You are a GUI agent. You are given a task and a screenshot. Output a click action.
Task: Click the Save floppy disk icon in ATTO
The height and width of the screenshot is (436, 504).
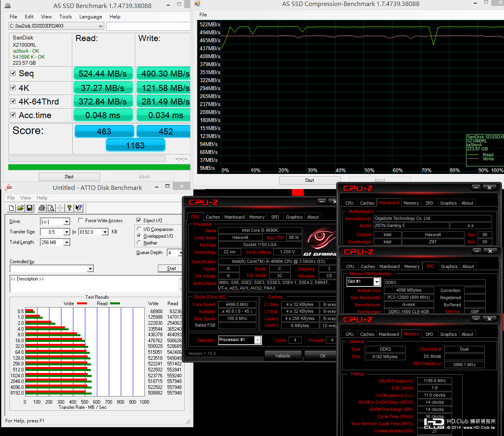click(30, 208)
